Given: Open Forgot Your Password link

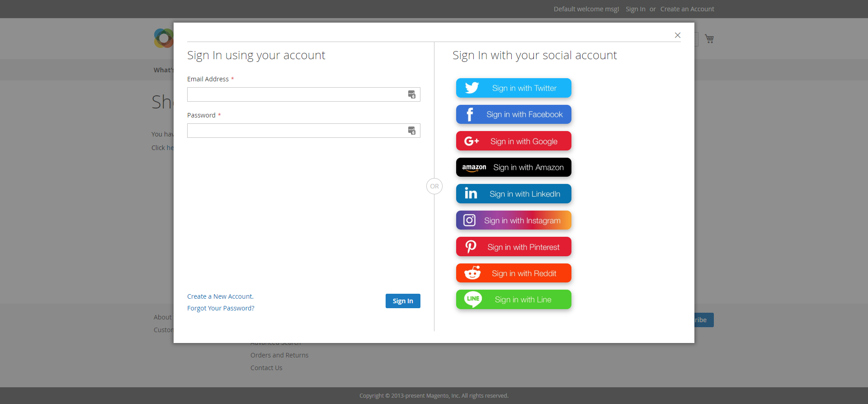Looking at the screenshot, I should (x=221, y=308).
